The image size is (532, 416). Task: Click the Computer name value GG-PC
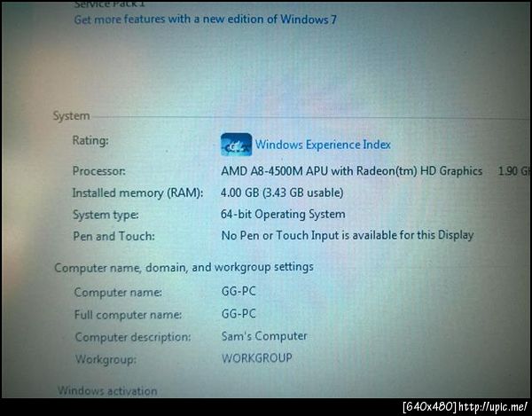click(239, 291)
